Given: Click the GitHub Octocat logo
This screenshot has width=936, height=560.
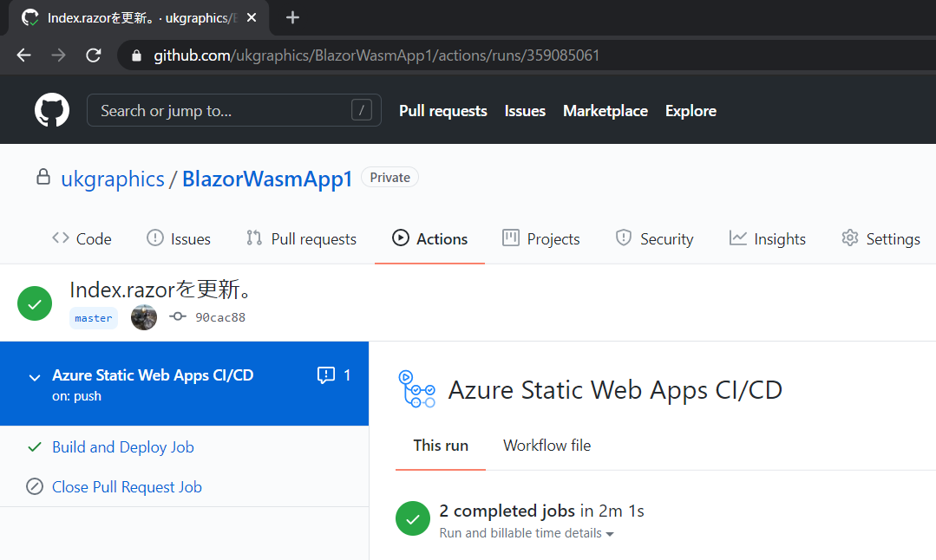Looking at the screenshot, I should 52,110.
